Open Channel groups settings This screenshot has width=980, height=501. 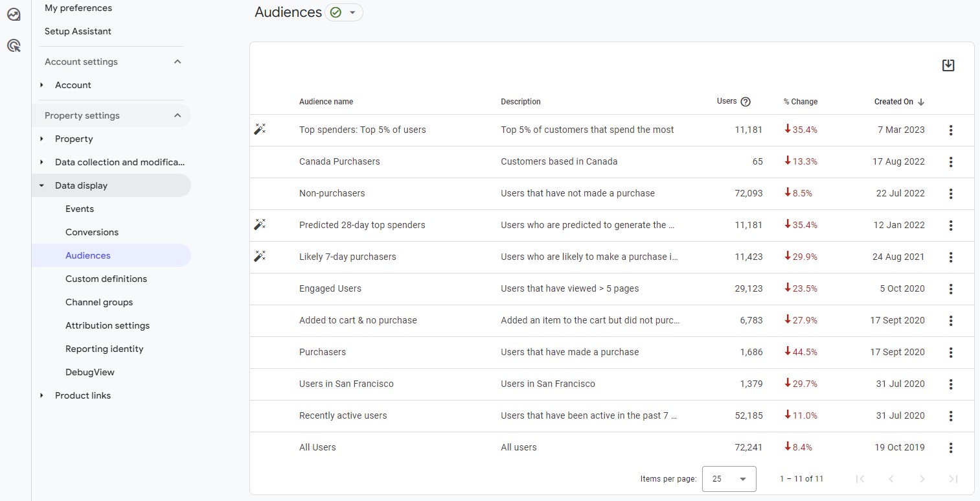(99, 302)
